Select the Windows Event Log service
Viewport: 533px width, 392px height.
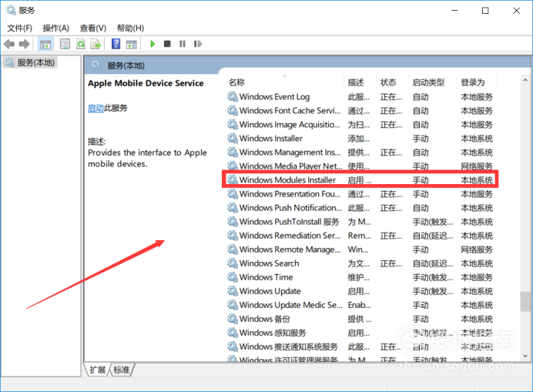coord(360,97)
